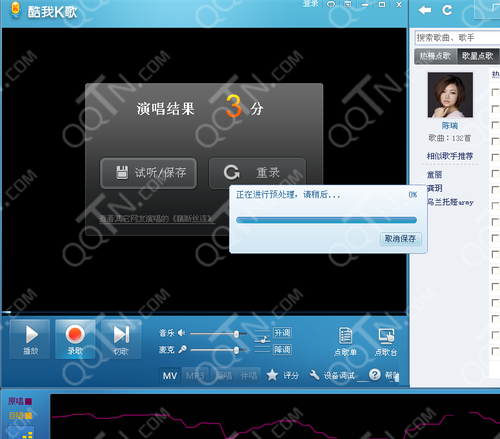The width and height of the screenshot is (500, 439).
Task: Go back with the arrow icon
Action: [425, 10]
